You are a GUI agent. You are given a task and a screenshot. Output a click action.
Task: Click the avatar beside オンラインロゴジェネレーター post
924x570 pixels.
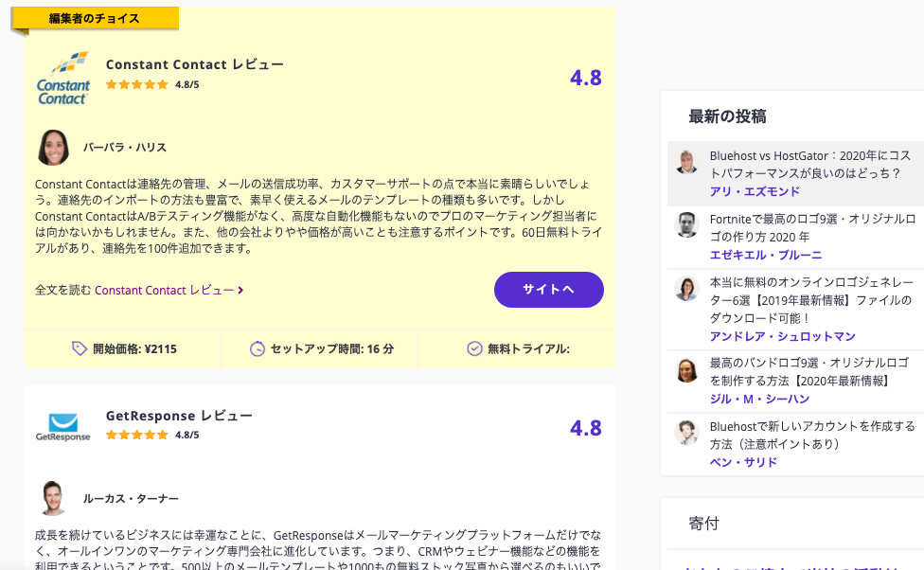(686, 288)
